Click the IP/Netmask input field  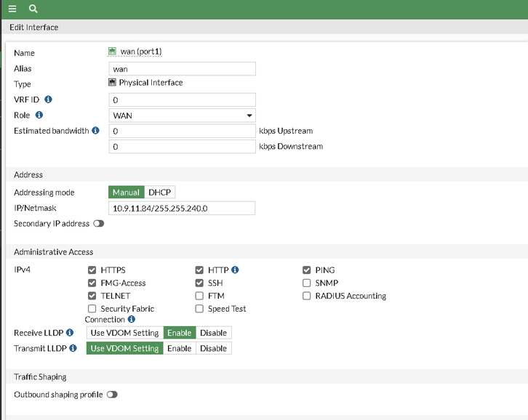pyautogui.click(x=182, y=209)
